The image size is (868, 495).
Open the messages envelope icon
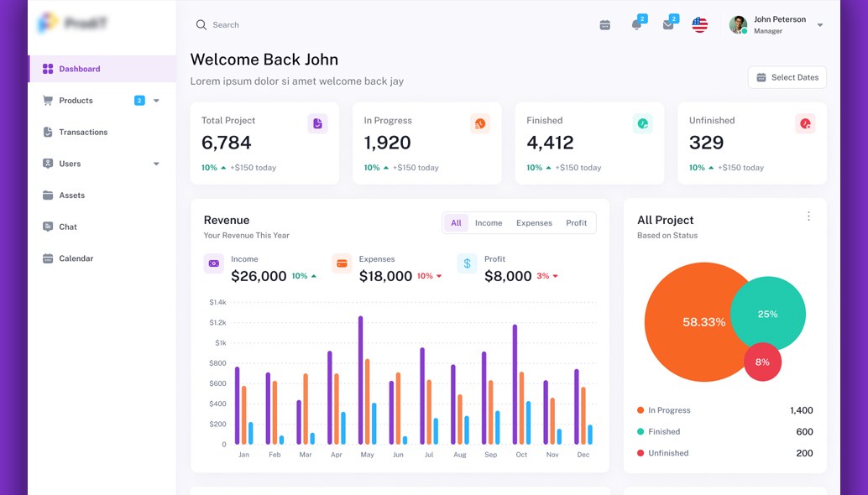click(667, 24)
